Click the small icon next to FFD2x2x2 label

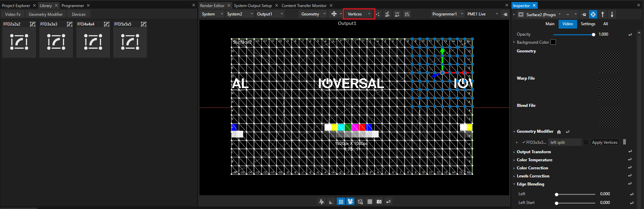tap(33, 24)
